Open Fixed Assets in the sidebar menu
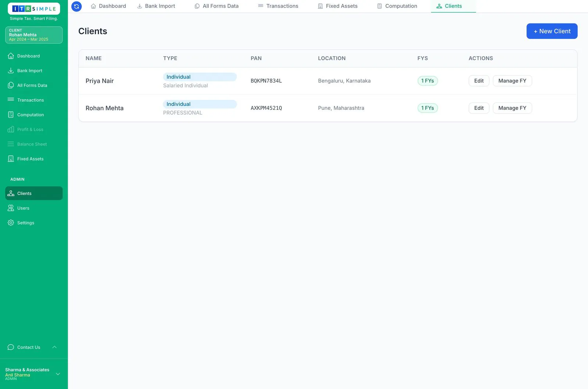 (34, 159)
